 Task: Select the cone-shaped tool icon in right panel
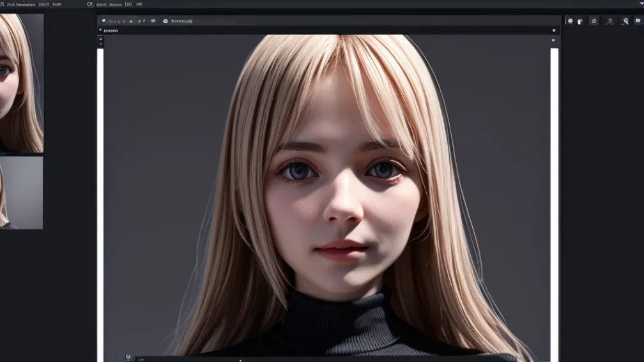coord(625,21)
